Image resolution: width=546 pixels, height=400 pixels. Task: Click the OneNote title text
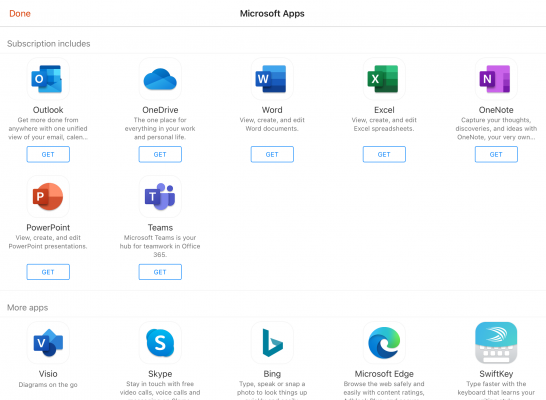pos(496,110)
